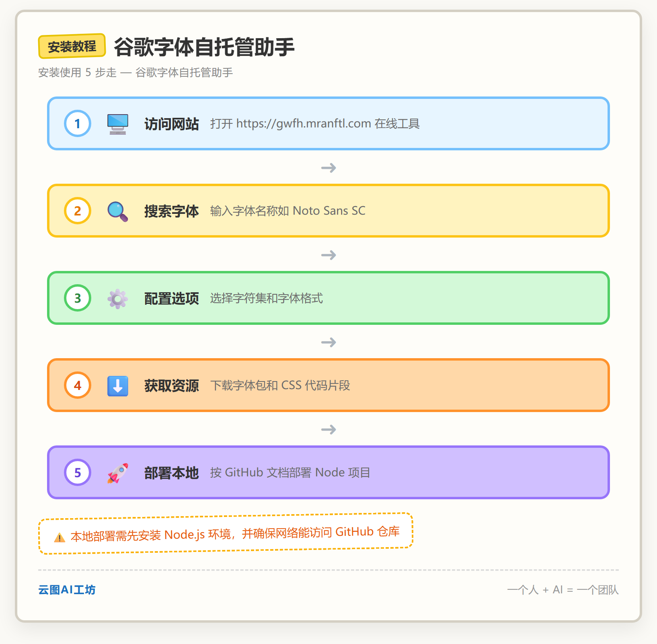This screenshot has width=657, height=644.
Task: Click the subtitle 安装使用 5 步走
Action: (77, 72)
